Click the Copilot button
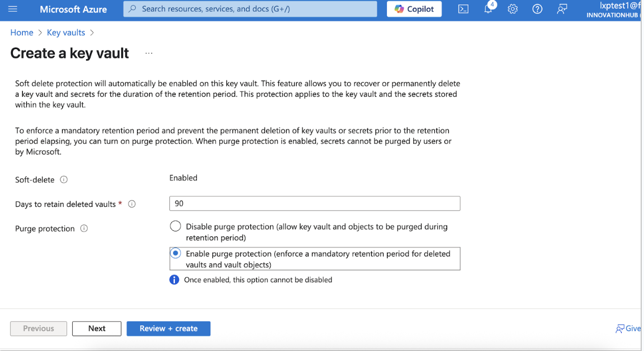This screenshot has width=644, height=351. (414, 9)
